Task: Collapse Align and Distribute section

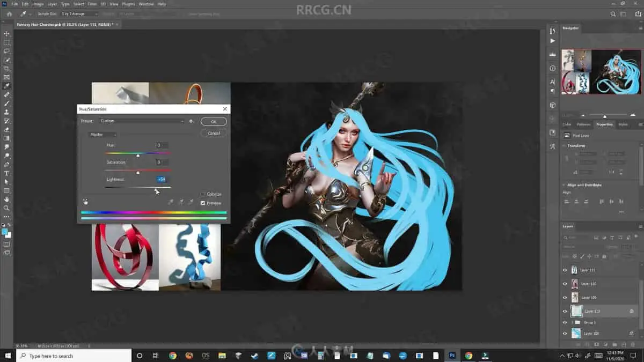Action: tap(563, 185)
